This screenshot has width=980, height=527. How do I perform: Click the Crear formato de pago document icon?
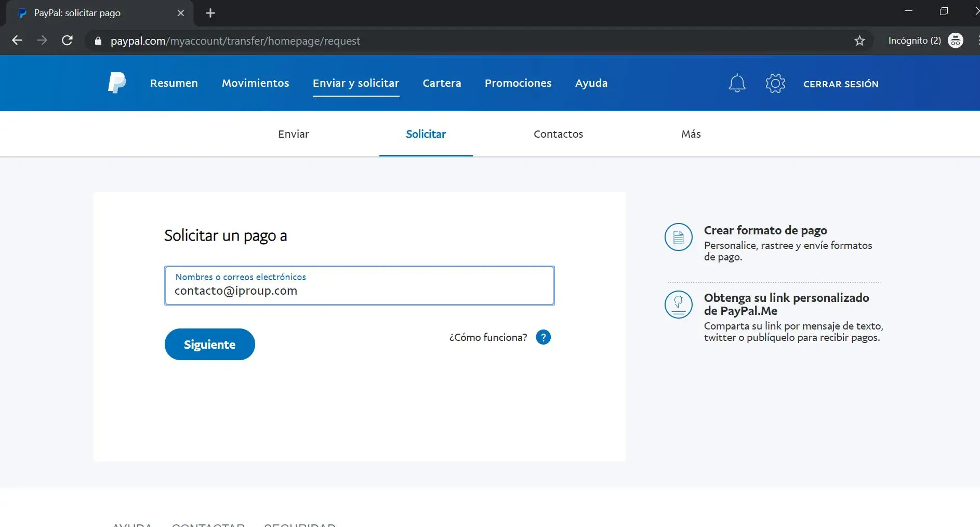point(679,237)
